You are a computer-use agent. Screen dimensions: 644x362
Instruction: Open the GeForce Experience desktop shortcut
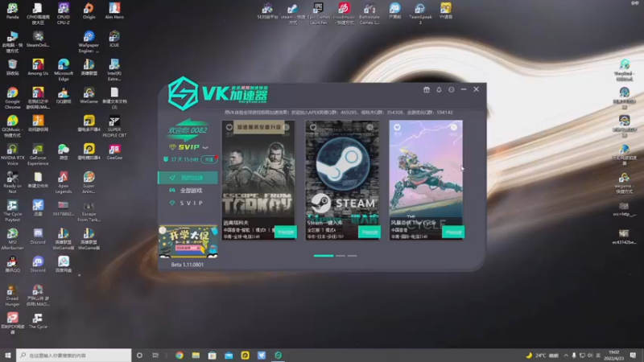[38, 154]
